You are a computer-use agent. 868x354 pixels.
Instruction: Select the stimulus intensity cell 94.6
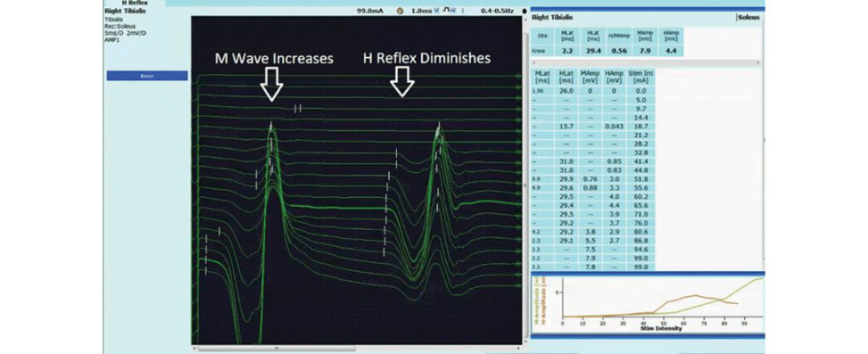(x=641, y=250)
